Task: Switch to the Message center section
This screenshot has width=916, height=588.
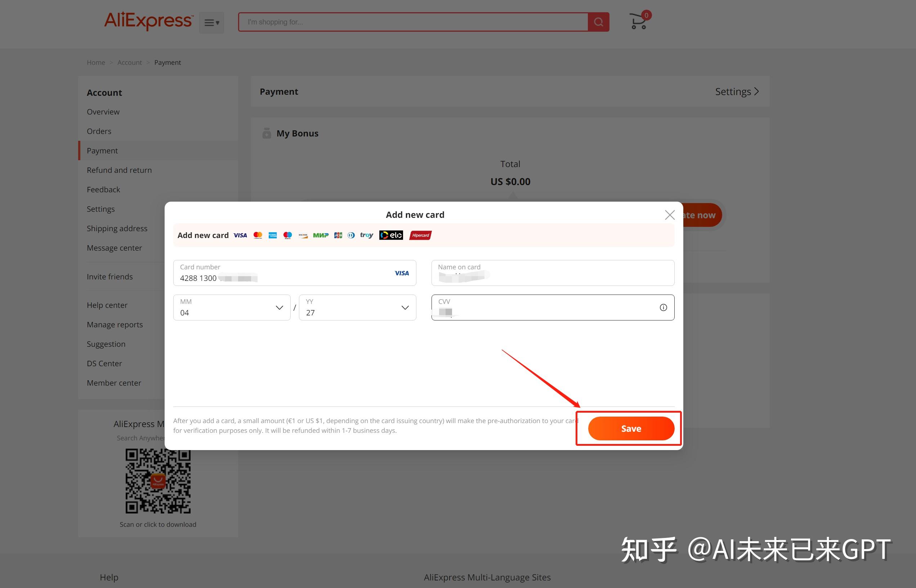Action: click(x=114, y=247)
